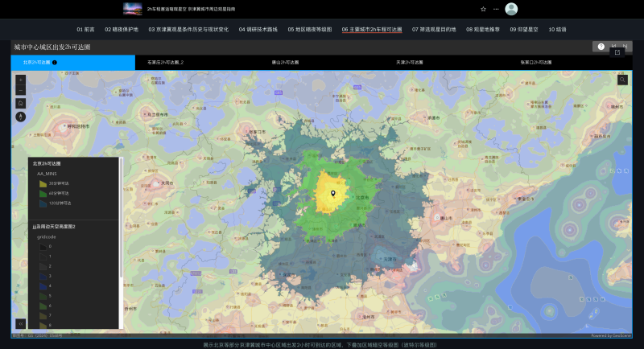Click 天津市 label on the map

click(x=390, y=259)
